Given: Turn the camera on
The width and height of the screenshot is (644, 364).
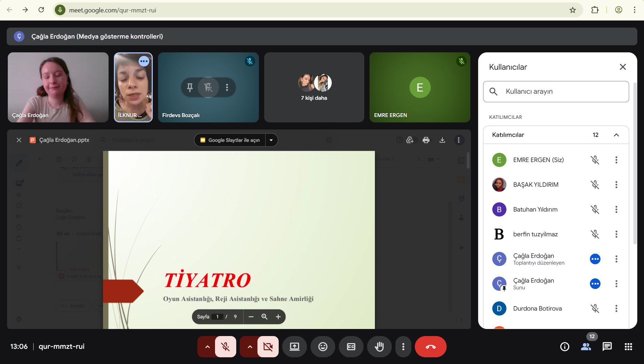Looking at the screenshot, I should pyautogui.click(x=268, y=347).
